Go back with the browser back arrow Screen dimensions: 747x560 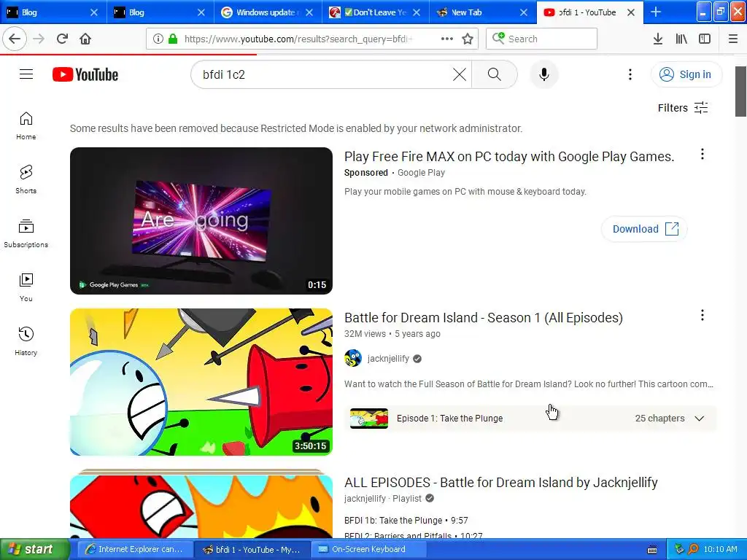[15, 39]
